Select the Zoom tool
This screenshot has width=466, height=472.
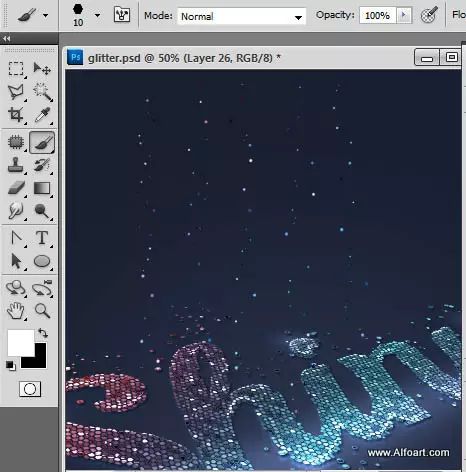point(42,311)
